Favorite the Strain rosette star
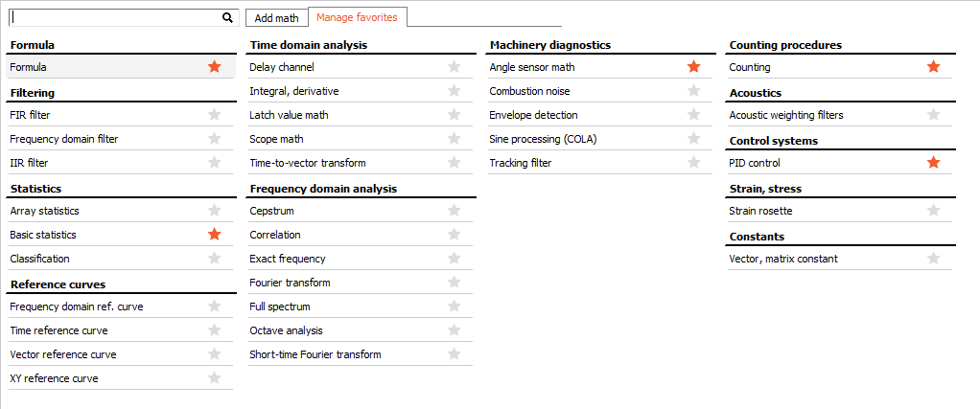 933,211
